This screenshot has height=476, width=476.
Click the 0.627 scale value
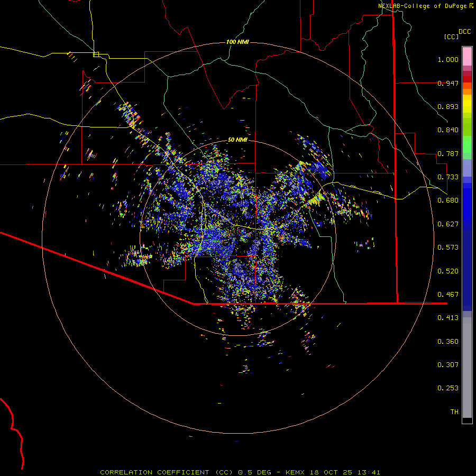(x=448, y=224)
